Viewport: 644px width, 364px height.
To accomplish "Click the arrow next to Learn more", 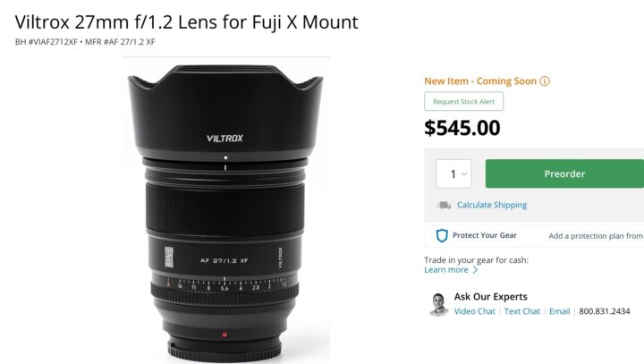I will point(475,270).
